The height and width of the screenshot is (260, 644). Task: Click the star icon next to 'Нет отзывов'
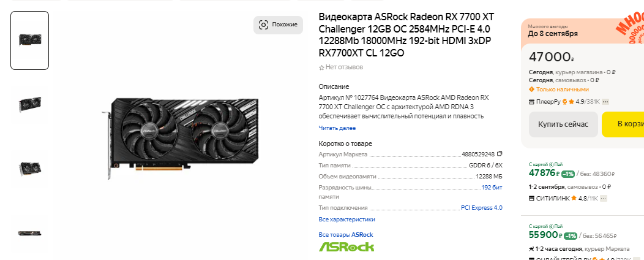(x=321, y=67)
